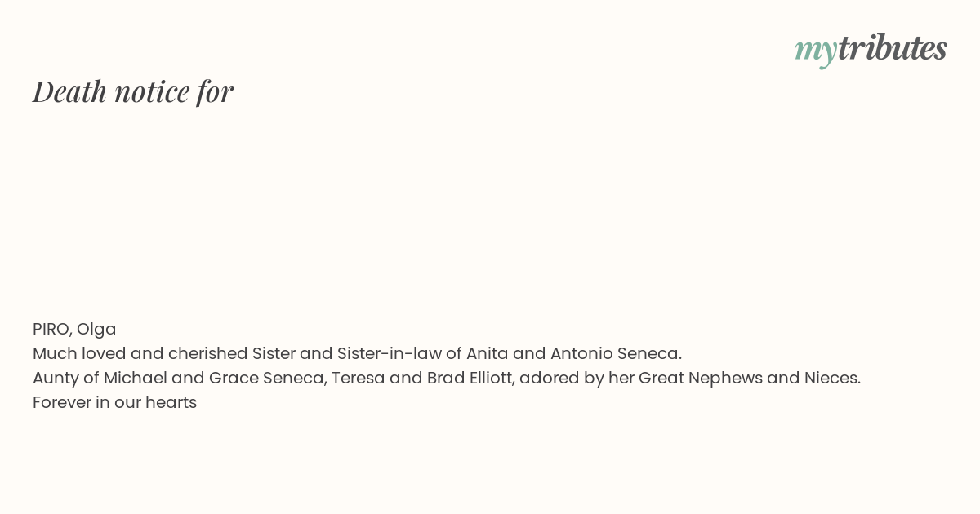The height and width of the screenshot is (514, 980).
Task: Click the horizontal divider line
Action: pos(490,290)
